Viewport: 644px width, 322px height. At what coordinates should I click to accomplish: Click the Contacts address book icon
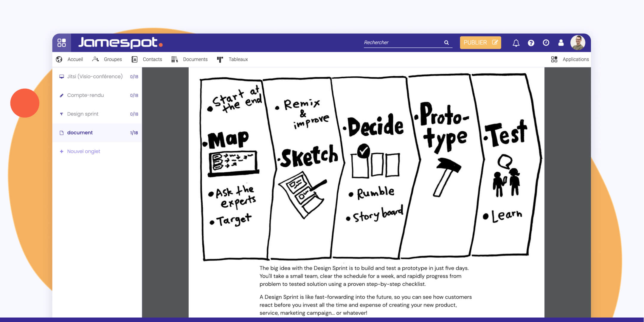(134, 59)
